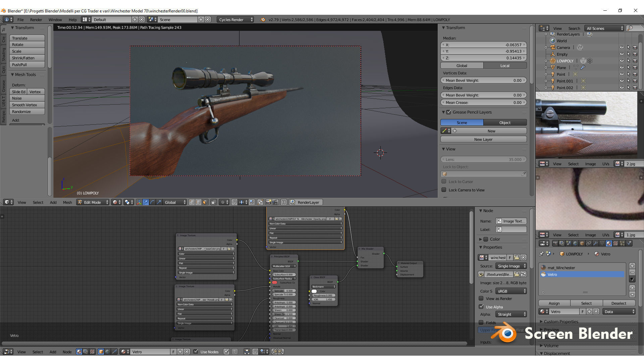The image size is (644, 362).
Task: Remove the material slot with minus button
Action: 632,273
